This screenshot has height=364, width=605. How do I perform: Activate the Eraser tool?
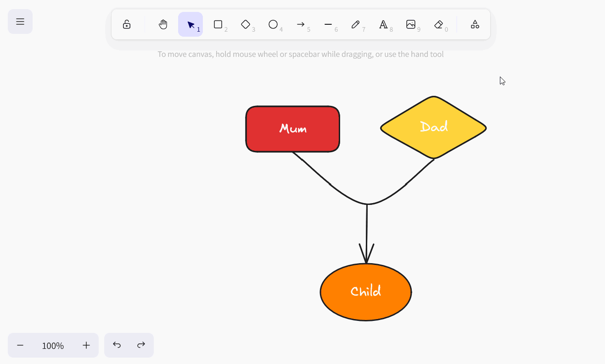tap(438, 24)
